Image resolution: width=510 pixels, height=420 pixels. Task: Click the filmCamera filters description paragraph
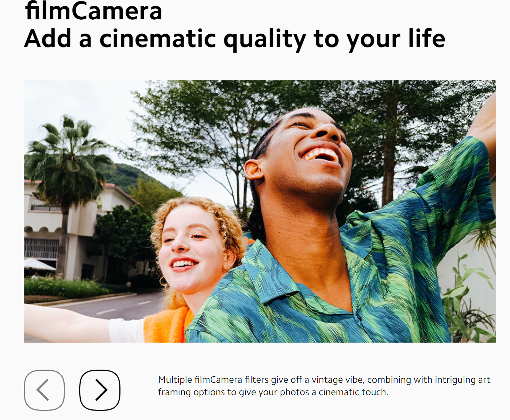point(324,386)
